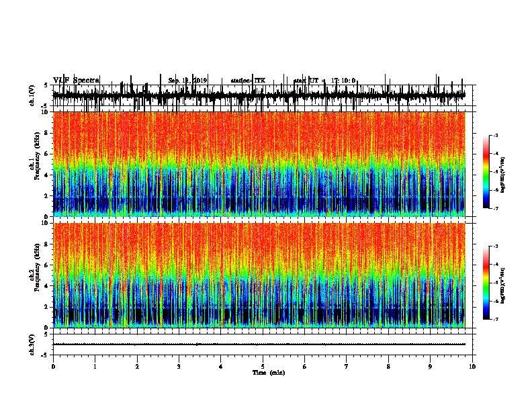Click the Time (min) axis label
Viewport: 532px width, 411px height.
click(269, 372)
